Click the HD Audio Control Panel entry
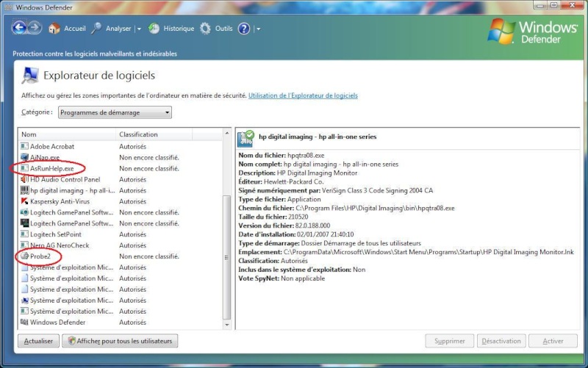Image resolution: width=588 pixels, height=368 pixels. 65,179
